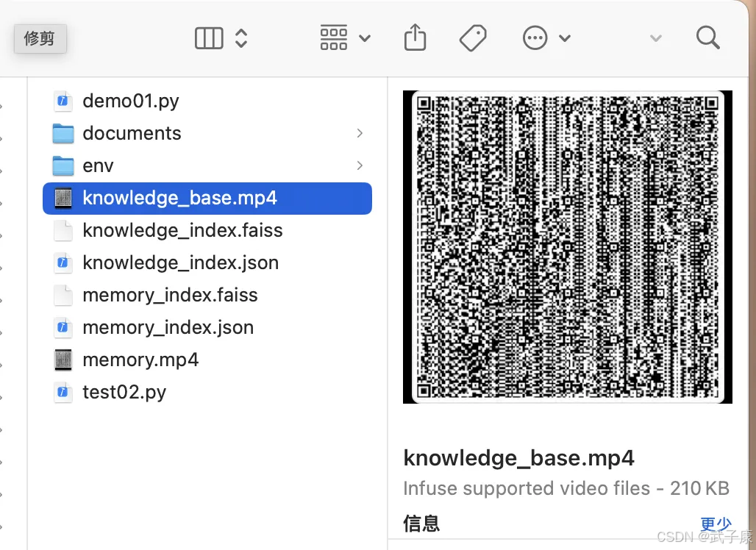Select knowledge_index.json file
The image size is (756, 550).
207,262
